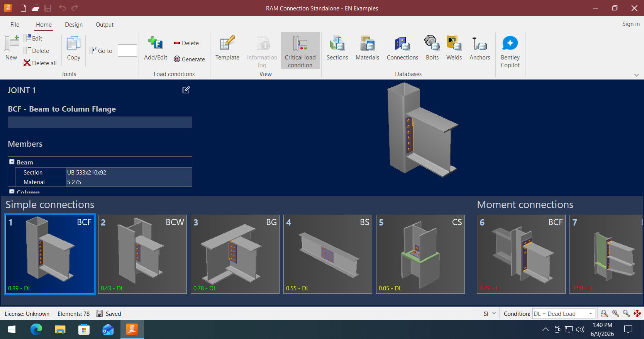Viewport: 644px width, 339px height.
Task: Open the Anchors database
Action: point(480,48)
